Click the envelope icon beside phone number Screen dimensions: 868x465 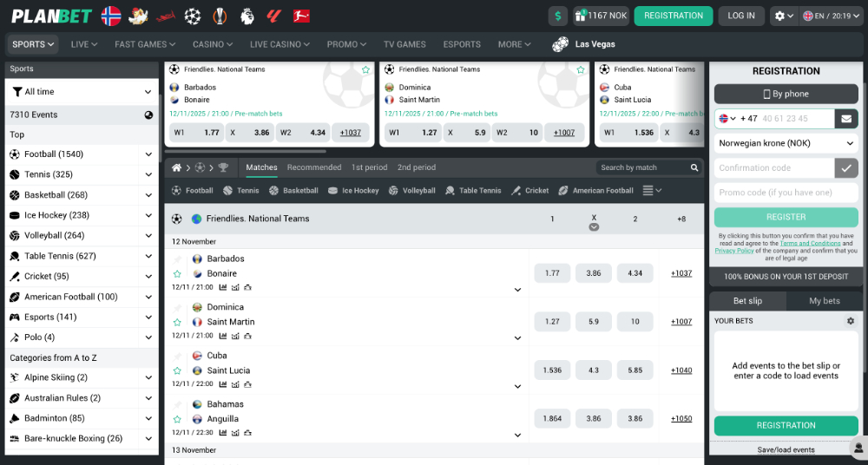(x=846, y=119)
